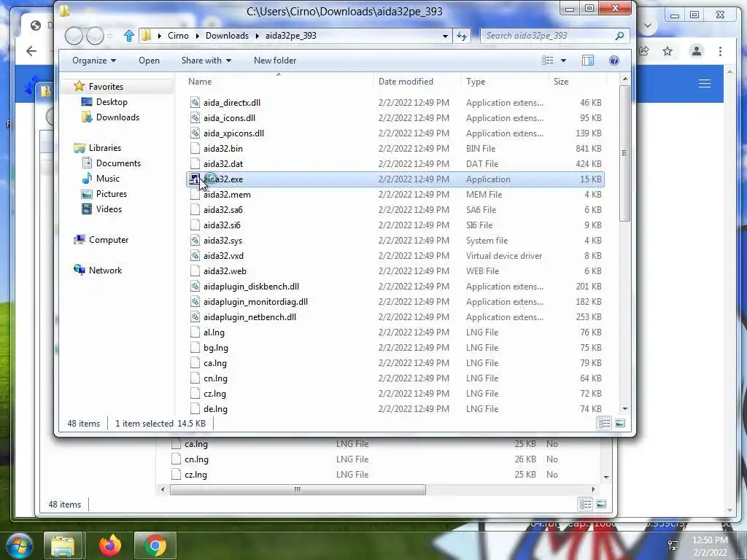The width and height of the screenshot is (747, 560).
Task: Click Details view icon in status bar
Action: pyautogui.click(x=604, y=423)
